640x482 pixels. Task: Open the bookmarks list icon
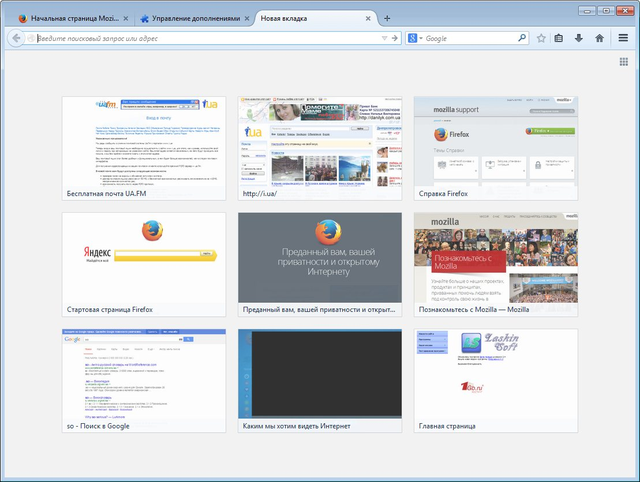coord(560,38)
